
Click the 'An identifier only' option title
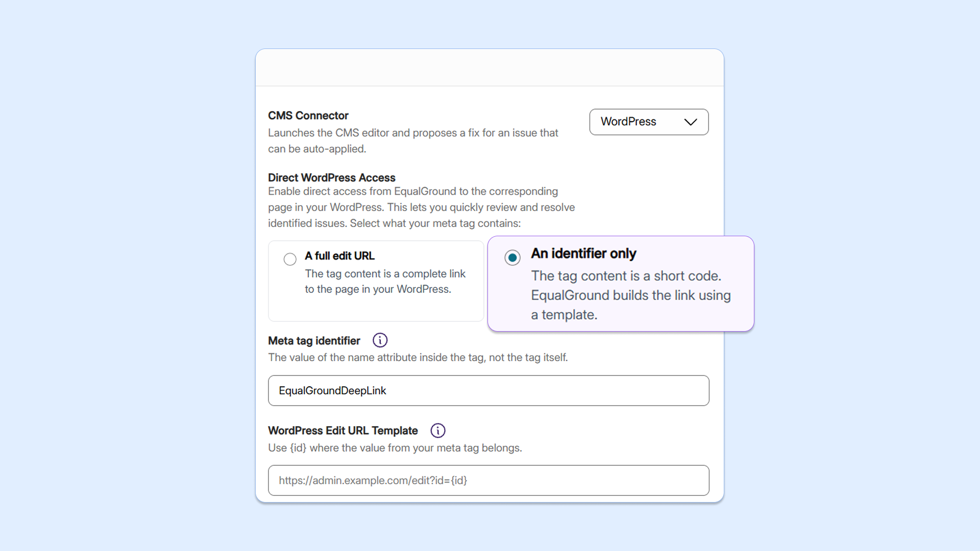pyautogui.click(x=583, y=254)
